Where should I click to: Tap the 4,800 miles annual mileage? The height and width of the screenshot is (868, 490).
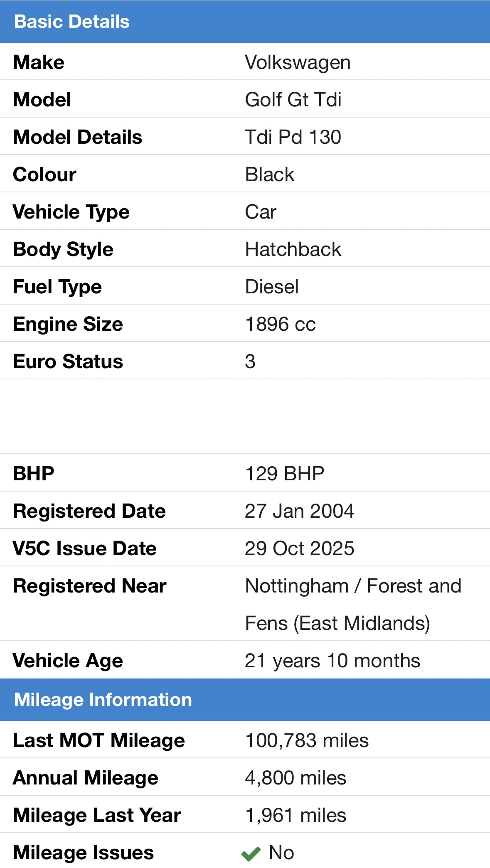(295, 778)
